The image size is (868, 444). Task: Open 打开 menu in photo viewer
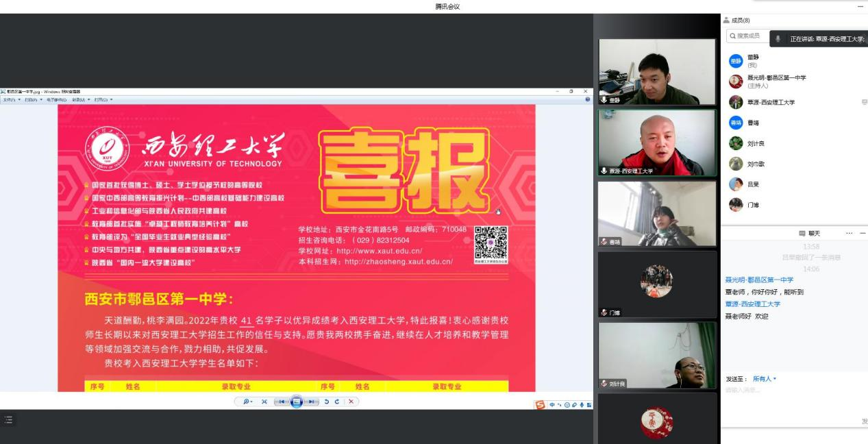(103, 99)
